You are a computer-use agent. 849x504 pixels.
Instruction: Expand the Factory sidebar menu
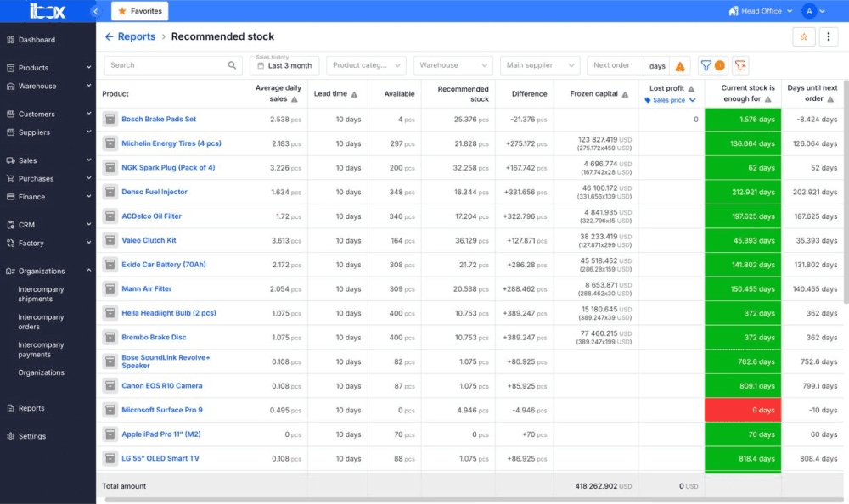click(48, 243)
